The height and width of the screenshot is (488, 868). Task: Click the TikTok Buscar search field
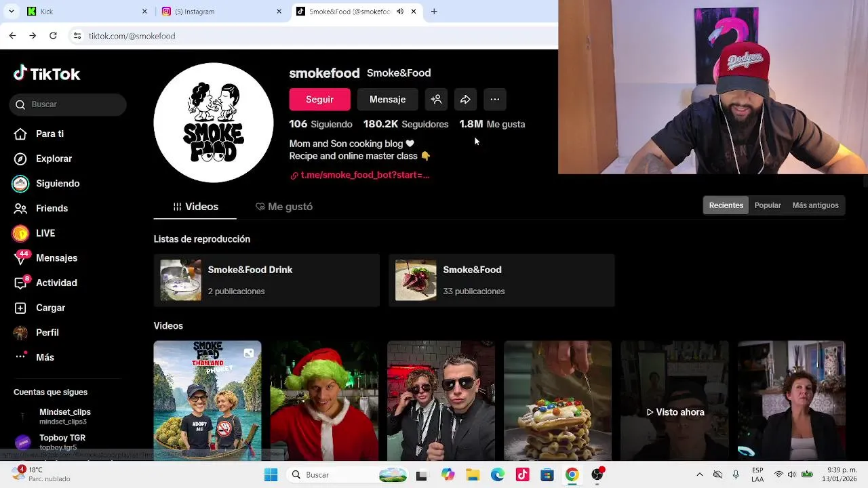[68, 104]
